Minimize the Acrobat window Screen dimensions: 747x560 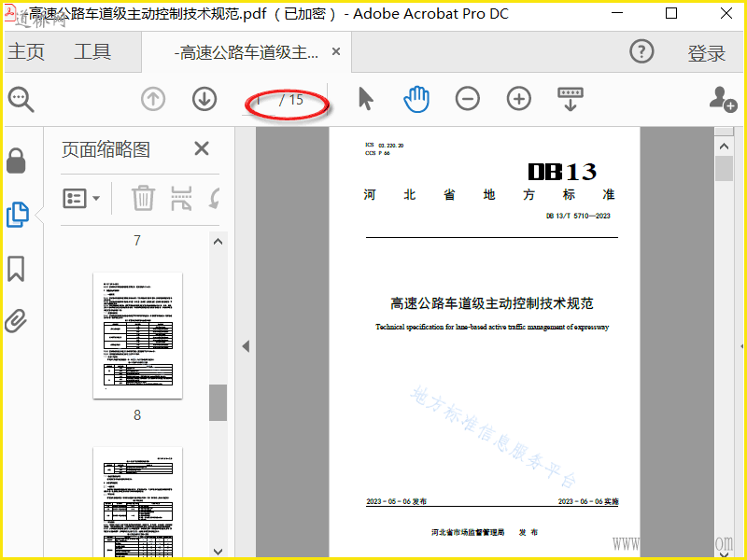pyautogui.click(x=617, y=13)
